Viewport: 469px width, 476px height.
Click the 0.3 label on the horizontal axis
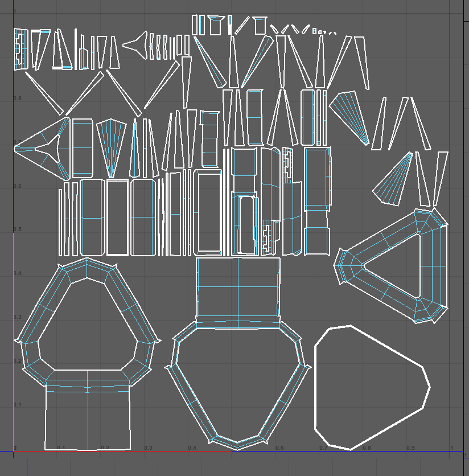(x=148, y=448)
